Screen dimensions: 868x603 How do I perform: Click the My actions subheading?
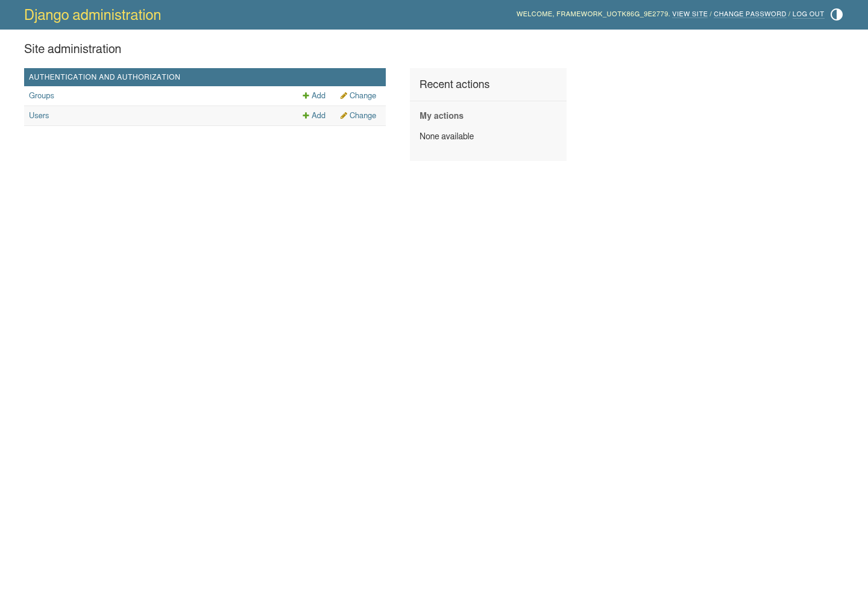tap(442, 116)
